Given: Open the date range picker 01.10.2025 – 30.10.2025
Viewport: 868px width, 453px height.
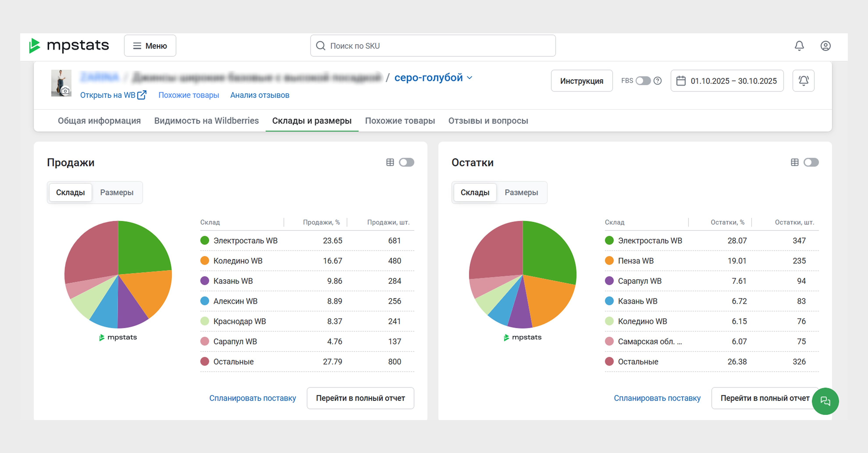Looking at the screenshot, I should pos(727,80).
